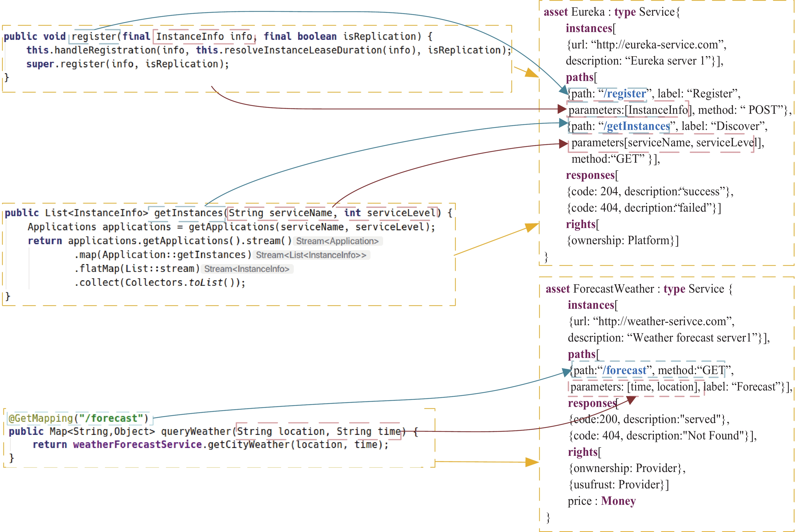Click "price : Money" line
The height and width of the screenshot is (532, 795).
602,501
